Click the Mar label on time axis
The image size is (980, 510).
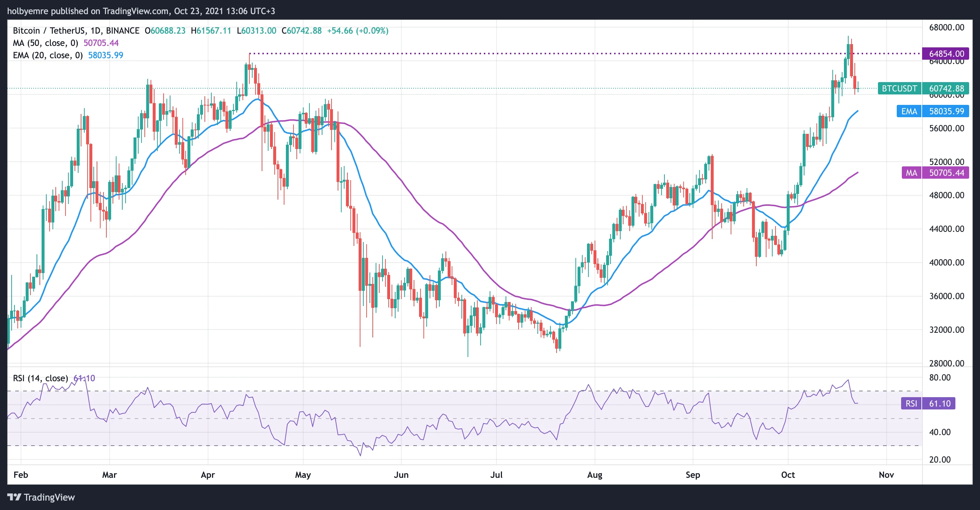(110, 475)
